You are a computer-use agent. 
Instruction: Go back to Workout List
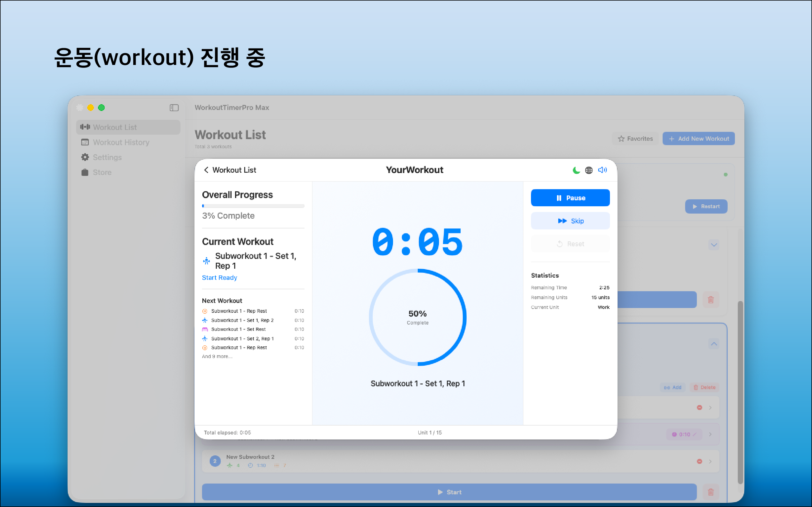230,170
